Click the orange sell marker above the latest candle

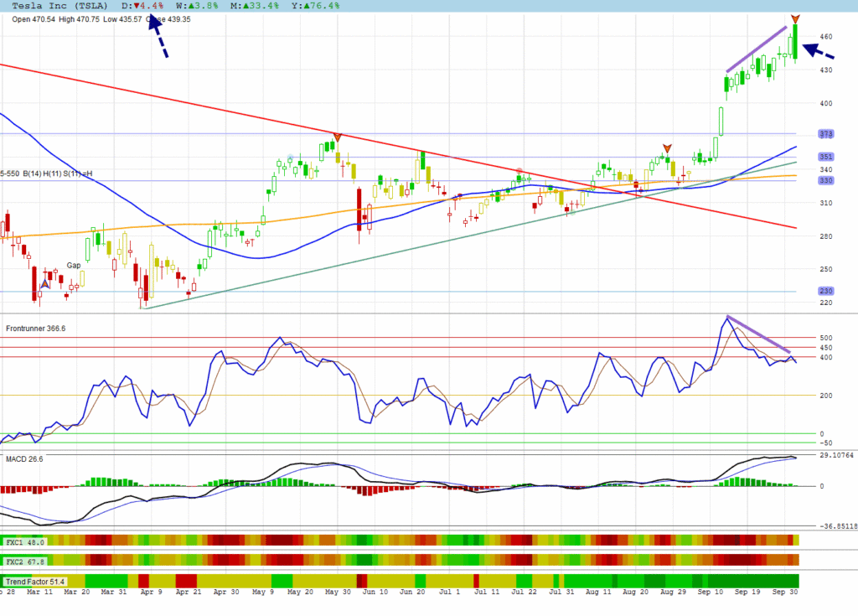795,18
